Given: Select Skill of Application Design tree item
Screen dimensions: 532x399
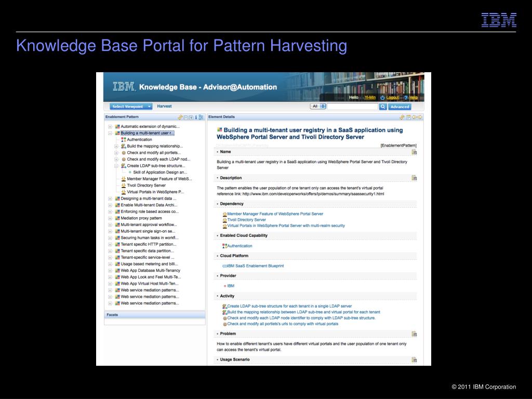Looking at the screenshot, I should point(160,172).
